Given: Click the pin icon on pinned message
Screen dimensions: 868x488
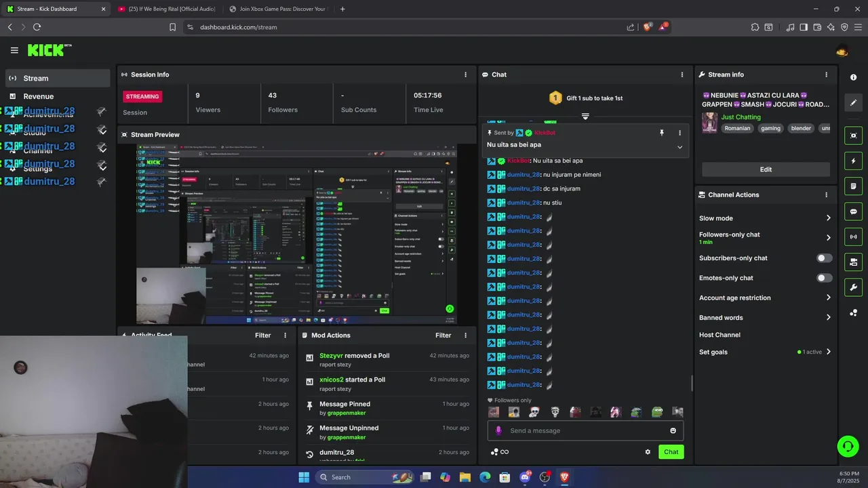Looking at the screenshot, I should click(x=662, y=133).
